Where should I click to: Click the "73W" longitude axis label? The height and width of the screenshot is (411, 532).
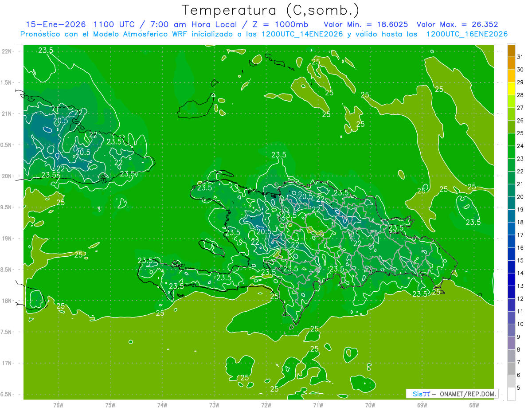214,405
